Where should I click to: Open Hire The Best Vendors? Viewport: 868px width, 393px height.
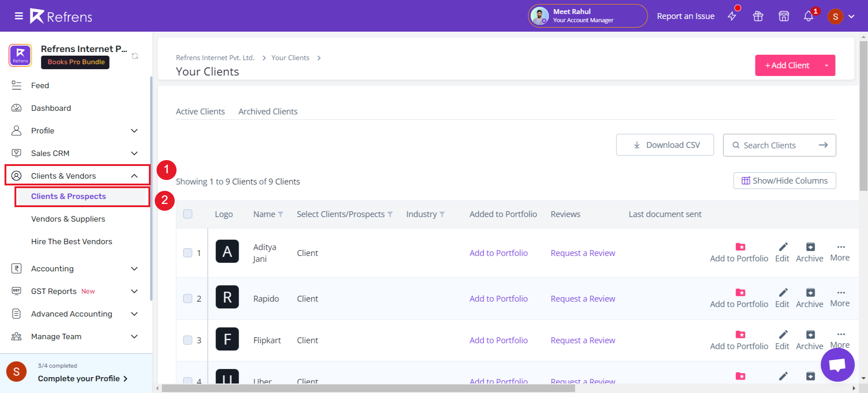coord(72,241)
